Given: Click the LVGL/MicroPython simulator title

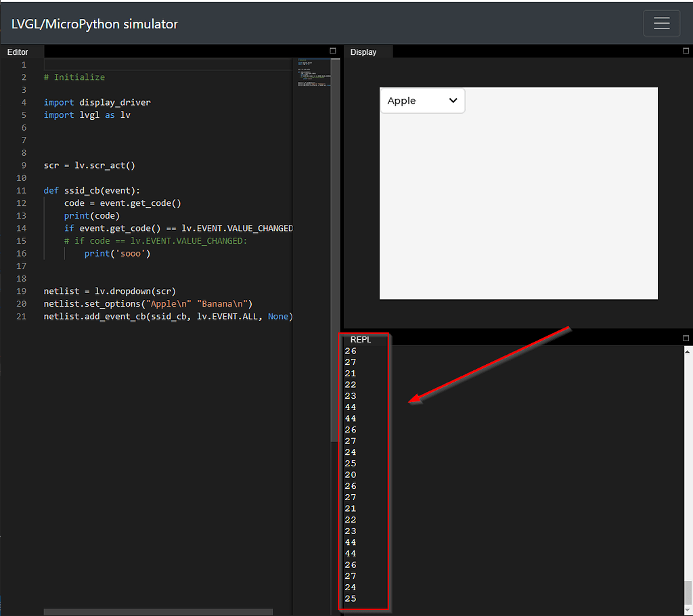Looking at the screenshot, I should click(x=93, y=23).
